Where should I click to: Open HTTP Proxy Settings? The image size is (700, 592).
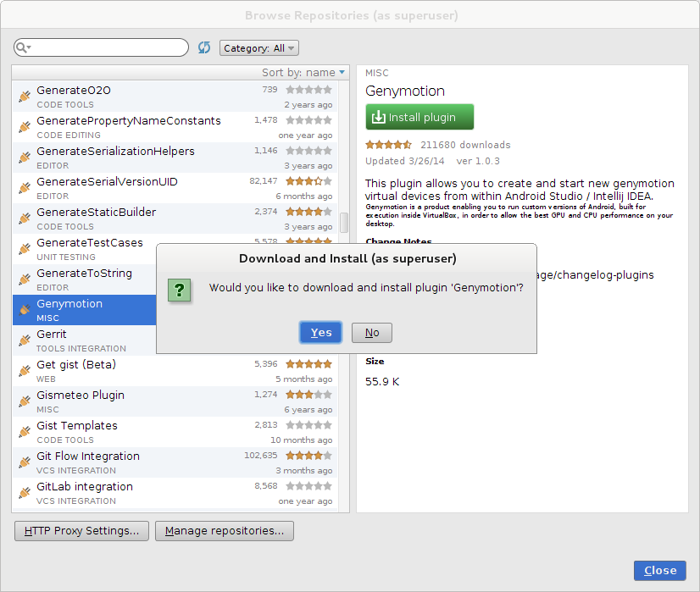click(x=81, y=531)
